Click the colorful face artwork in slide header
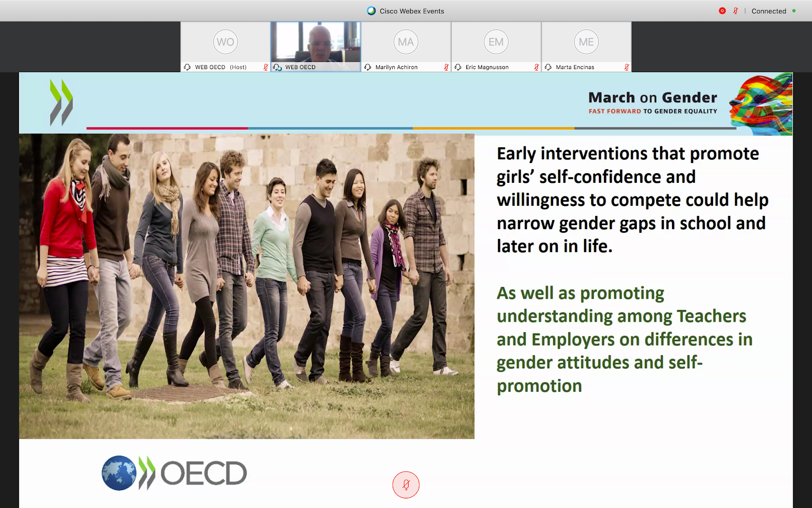This screenshot has height=508, width=812. (760, 104)
